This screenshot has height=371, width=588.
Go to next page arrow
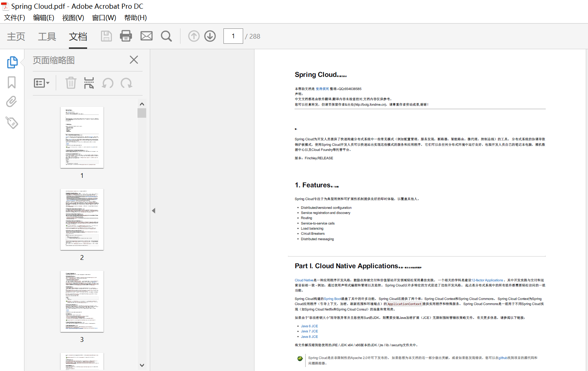tap(210, 36)
